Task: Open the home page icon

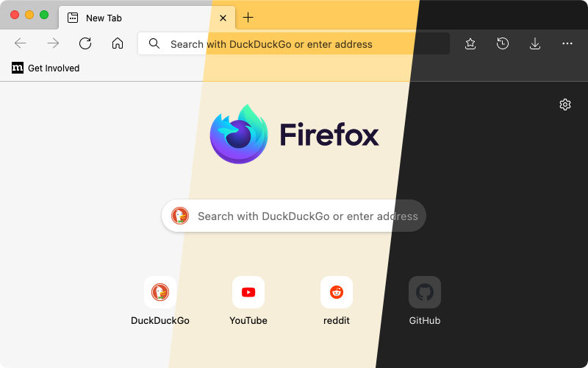Action: [x=118, y=43]
